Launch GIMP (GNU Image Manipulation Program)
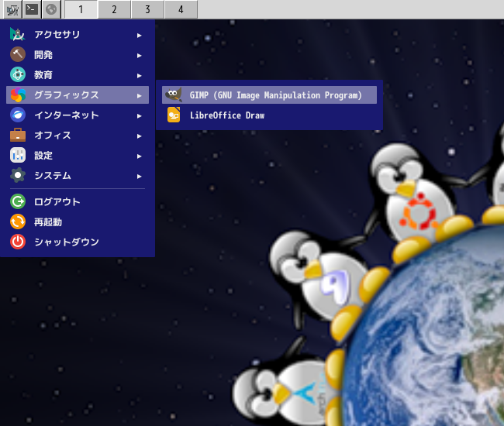This screenshot has width=504, height=426. 269,94
